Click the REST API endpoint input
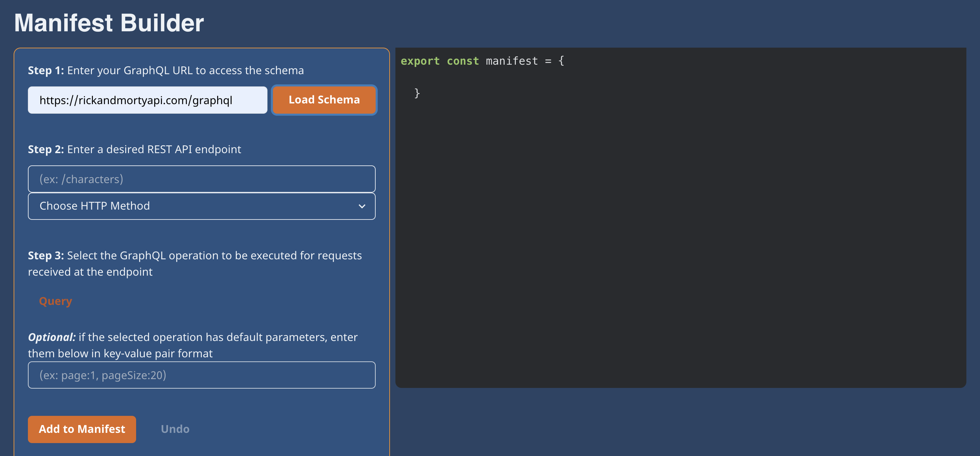The image size is (980, 456). [202, 179]
